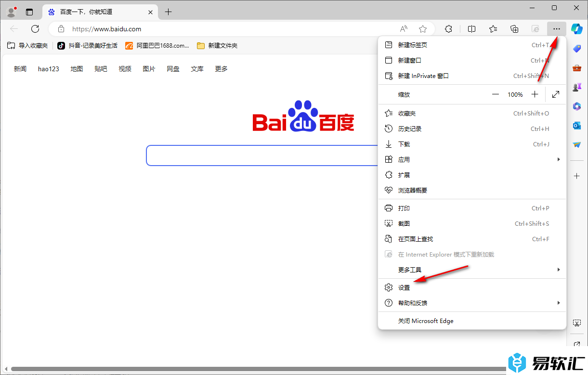Open the 抖音-记录美好生活 bookmark
588x375 pixels.
pos(87,46)
